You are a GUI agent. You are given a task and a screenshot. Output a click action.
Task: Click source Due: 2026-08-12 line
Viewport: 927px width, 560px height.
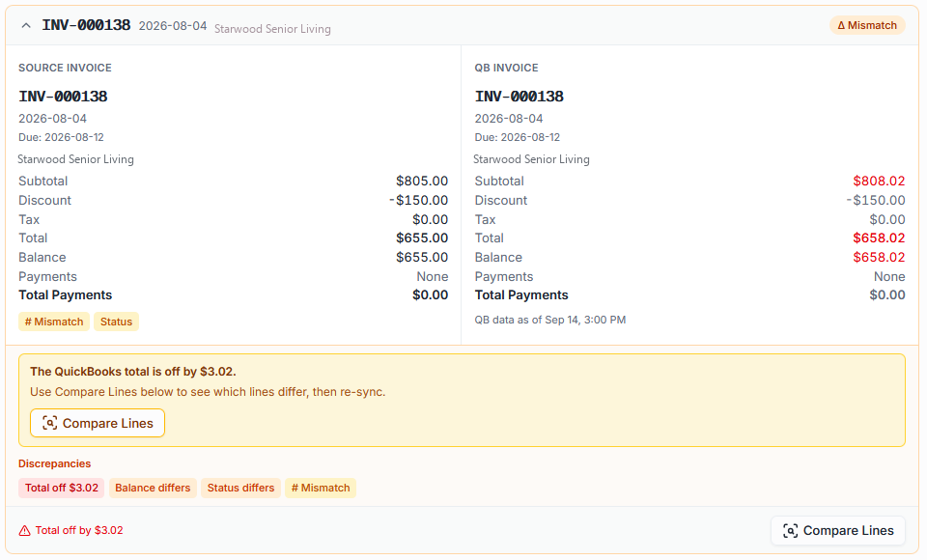62,137
